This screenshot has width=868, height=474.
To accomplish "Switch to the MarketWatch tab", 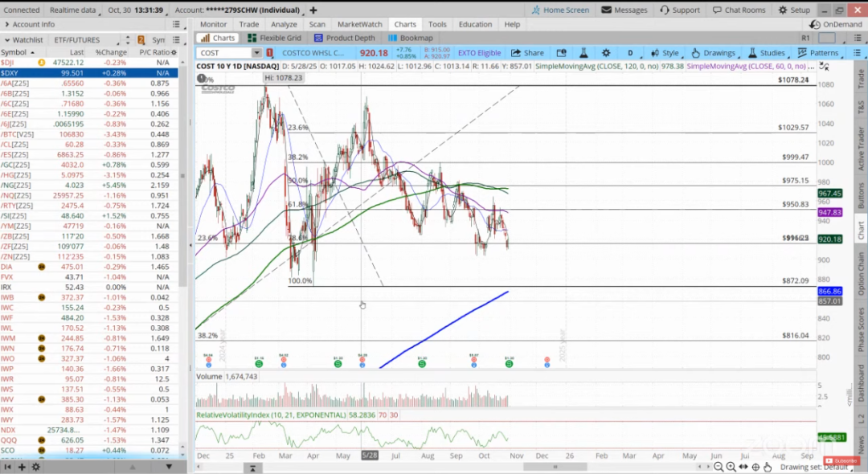I will coord(360,24).
